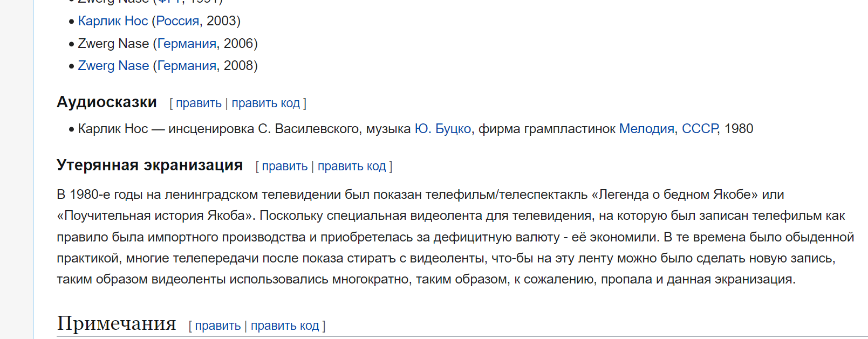Follow the Мелодия record label link
This screenshot has height=339, width=868.
(646, 129)
